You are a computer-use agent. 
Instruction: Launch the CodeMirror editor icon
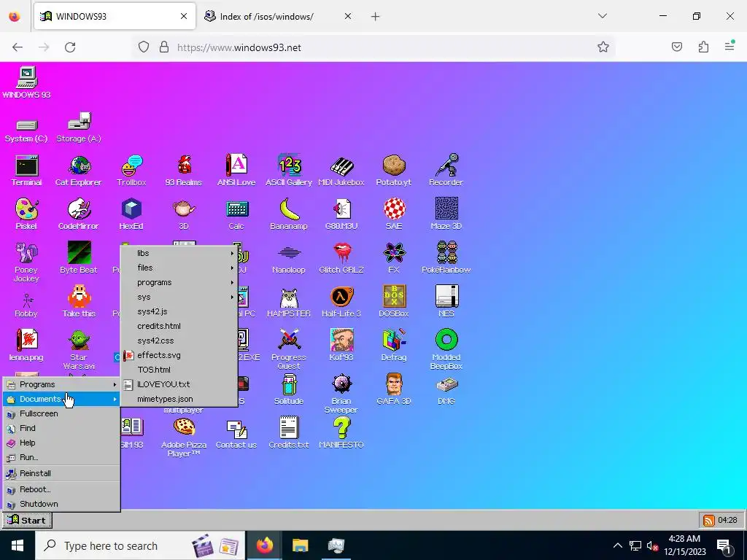[x=79, y=214]
